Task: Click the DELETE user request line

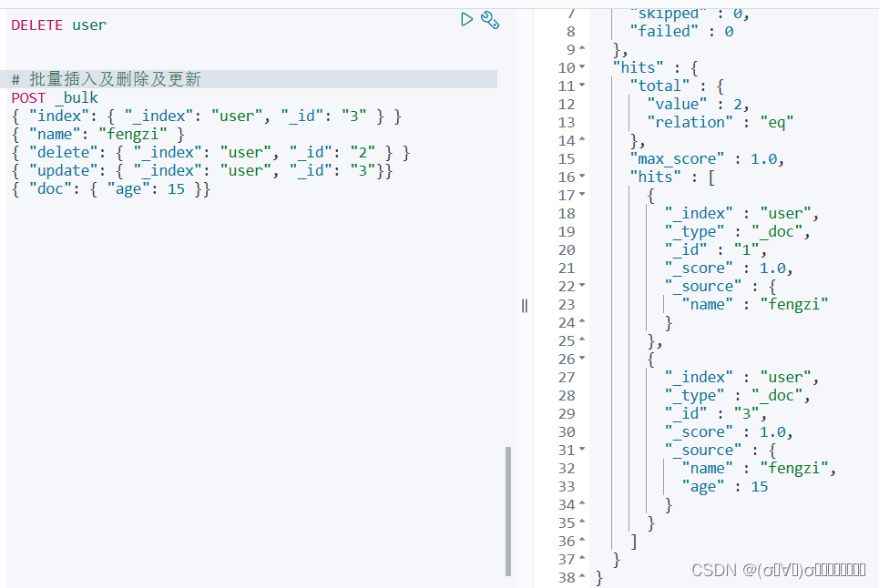Action: coord(59,25)
